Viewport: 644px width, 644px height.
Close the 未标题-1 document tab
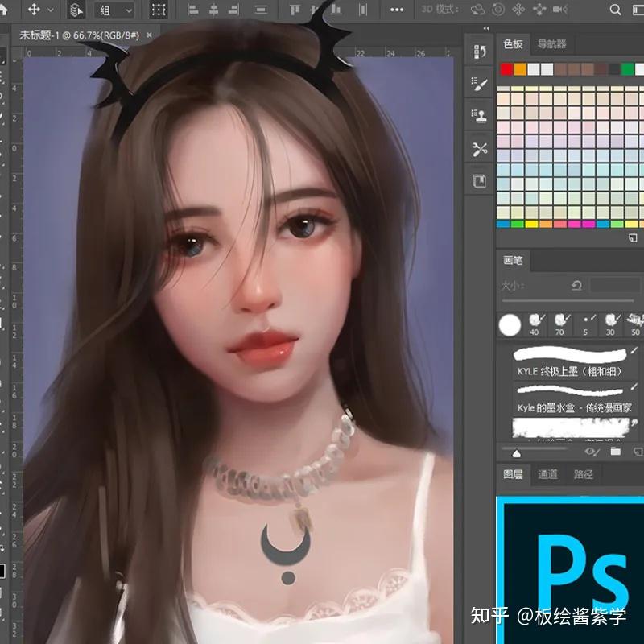(150, 35)
